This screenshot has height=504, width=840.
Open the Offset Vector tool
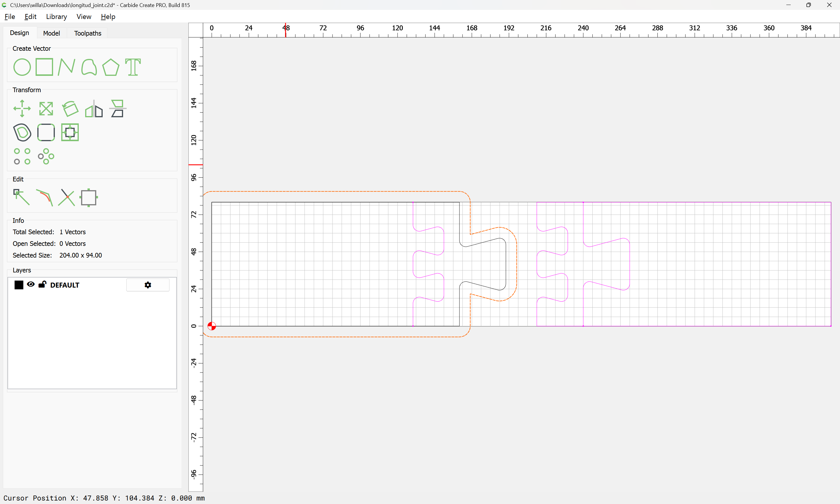pos(22,132)
